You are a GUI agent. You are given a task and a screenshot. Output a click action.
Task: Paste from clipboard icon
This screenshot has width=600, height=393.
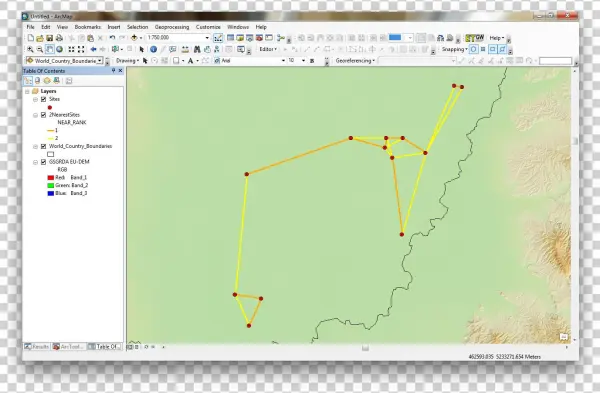click(91, 38)
